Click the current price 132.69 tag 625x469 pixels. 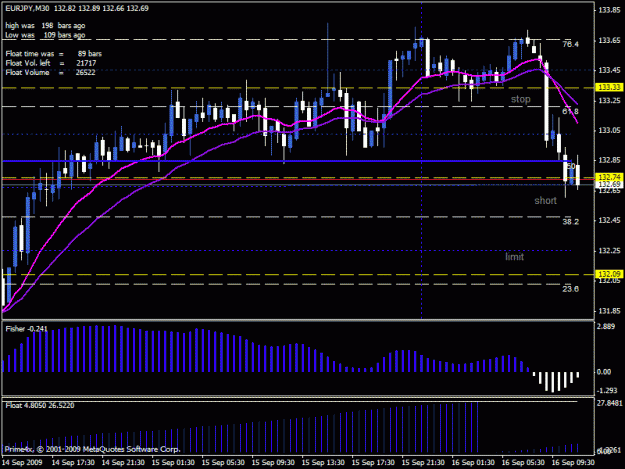point(610,184)
